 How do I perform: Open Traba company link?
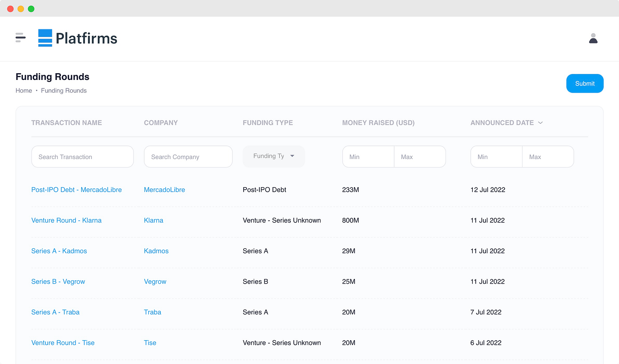[x=153, y=312]
